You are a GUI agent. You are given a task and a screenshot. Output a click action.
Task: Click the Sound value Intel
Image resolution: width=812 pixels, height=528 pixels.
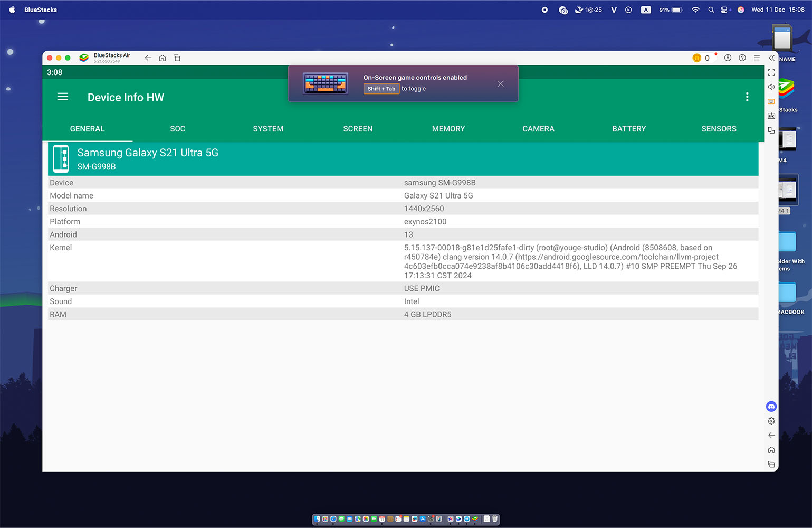point(412,301)
